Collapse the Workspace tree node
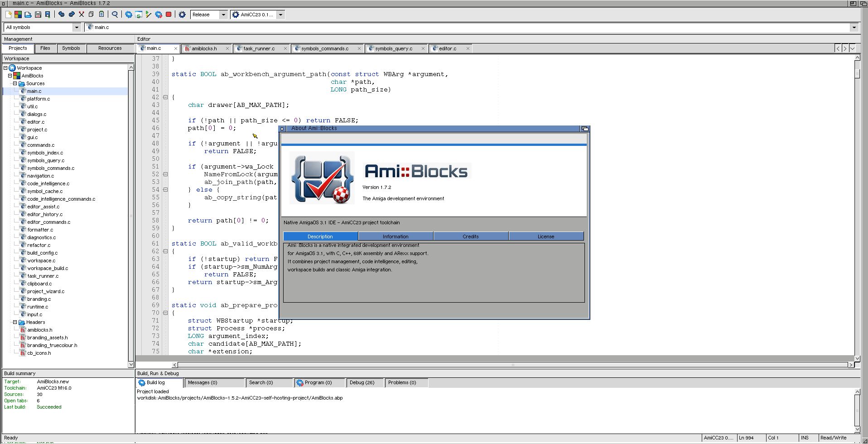The image size is (868, 444). tap(5, 68)
